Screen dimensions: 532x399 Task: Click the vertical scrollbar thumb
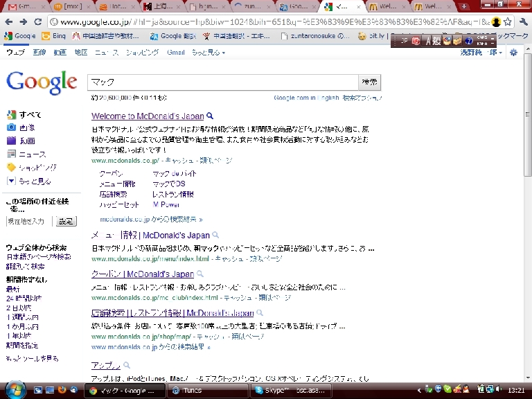(x=528, y=115)
